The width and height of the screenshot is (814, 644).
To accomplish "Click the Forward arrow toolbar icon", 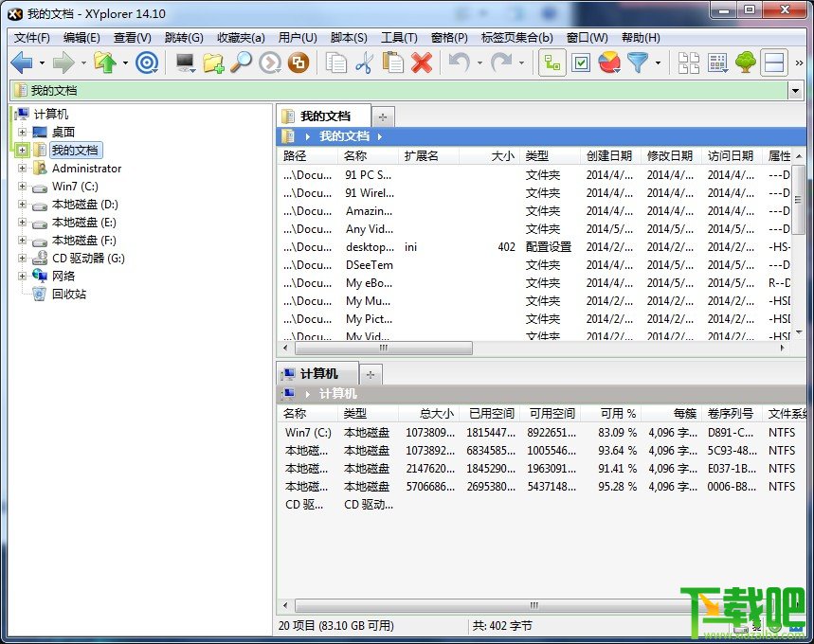I will tap(63, 63).
